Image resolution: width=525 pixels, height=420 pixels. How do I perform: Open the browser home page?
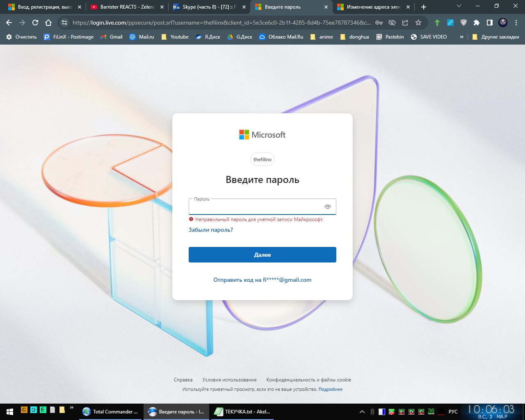pos(48,23)
